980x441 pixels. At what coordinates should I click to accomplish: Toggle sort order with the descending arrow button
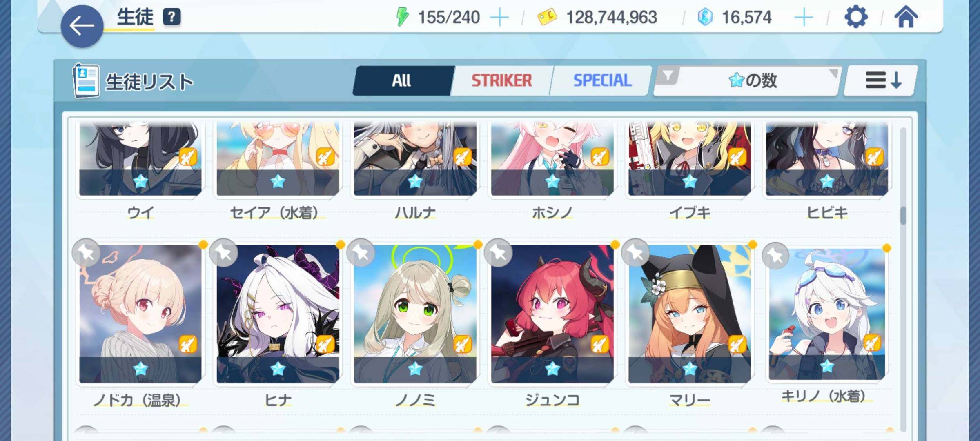[881, 81]
